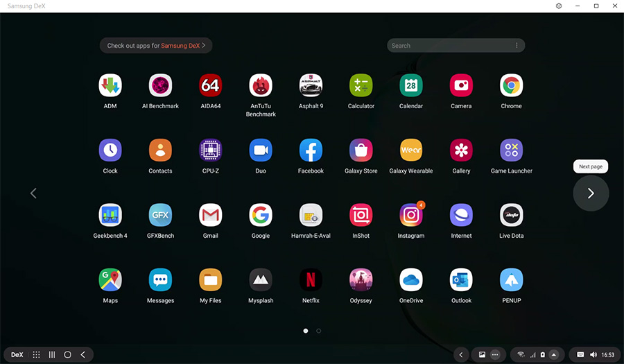This screenshot has height=364, width=624.
Task: Open search options three-dot menu
Action: [x=517, y=45]
